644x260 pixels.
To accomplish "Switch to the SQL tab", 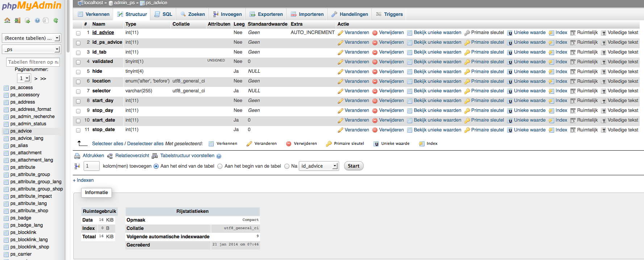I will pos(163,14).
